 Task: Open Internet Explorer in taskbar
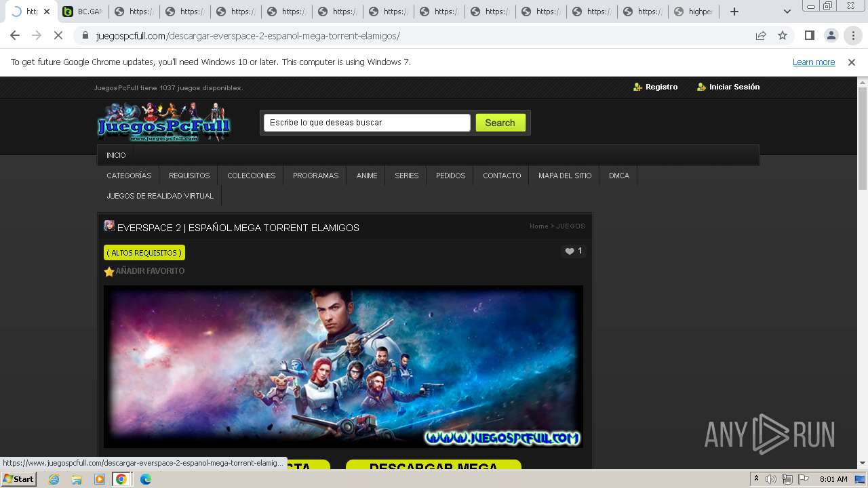[x=54, y=479]
